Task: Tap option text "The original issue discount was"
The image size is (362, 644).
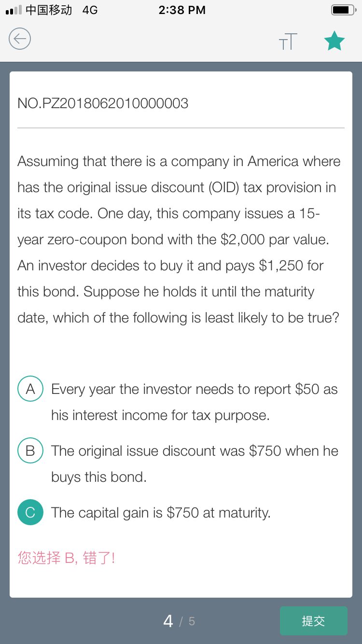Action: 195,451
